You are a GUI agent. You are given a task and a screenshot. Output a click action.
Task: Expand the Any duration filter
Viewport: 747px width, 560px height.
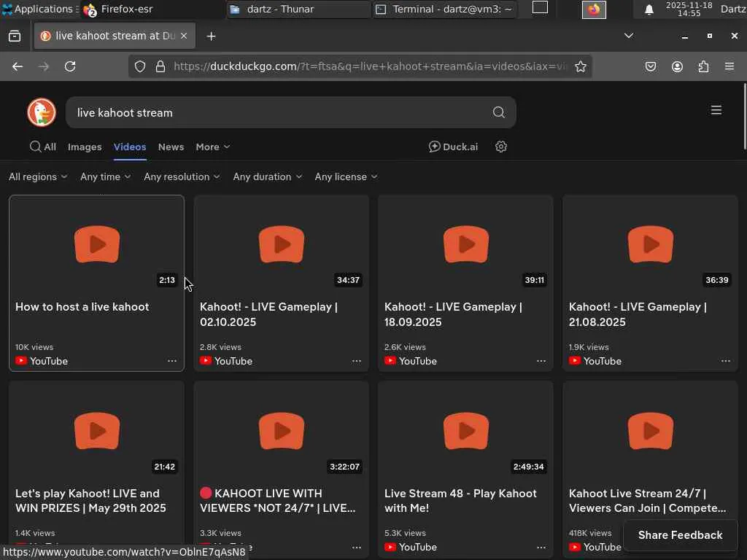click(267, 176)
